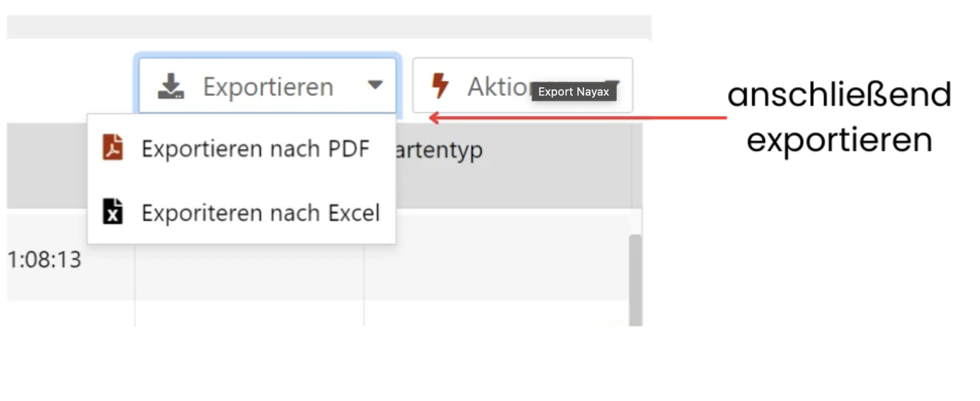Click the word "anschließend" in the annotation

pyautogui.click(x=839, y=95)
